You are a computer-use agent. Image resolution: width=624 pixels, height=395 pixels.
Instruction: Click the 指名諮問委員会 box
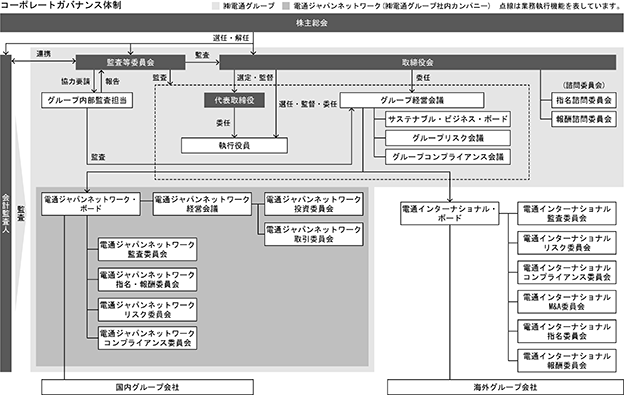pos(584,100)
